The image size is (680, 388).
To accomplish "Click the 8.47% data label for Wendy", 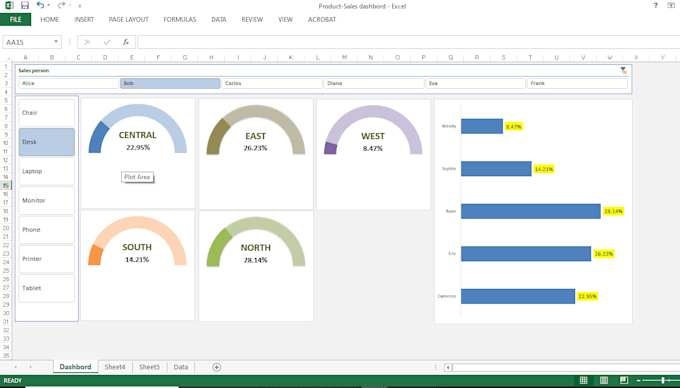I will click(514, 127).
